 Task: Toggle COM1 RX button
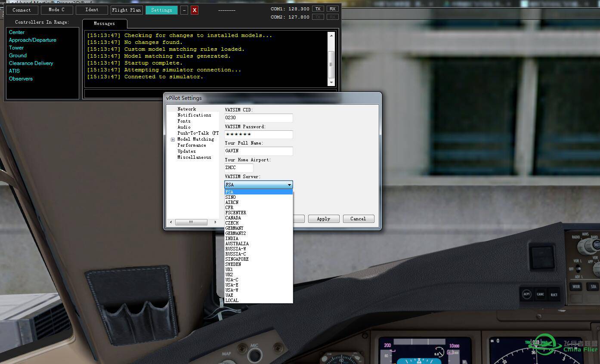[x=332, y=9]
